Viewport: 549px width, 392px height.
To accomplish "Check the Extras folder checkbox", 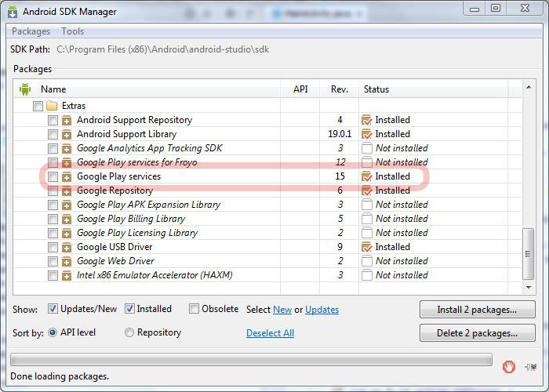I will 38,106.
